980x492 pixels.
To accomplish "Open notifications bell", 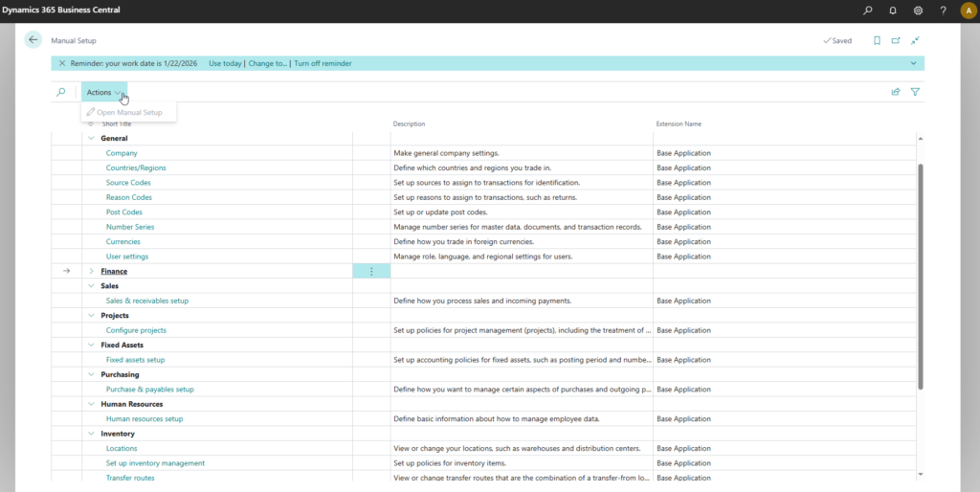I will click(x=893, y=11).
